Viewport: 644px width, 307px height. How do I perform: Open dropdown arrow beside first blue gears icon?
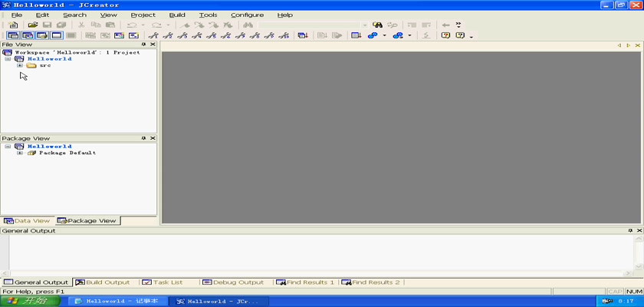[384, 36]
